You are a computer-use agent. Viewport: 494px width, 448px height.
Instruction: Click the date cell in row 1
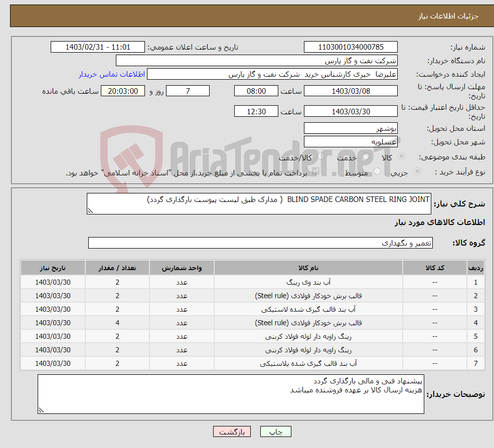point(53,283)
